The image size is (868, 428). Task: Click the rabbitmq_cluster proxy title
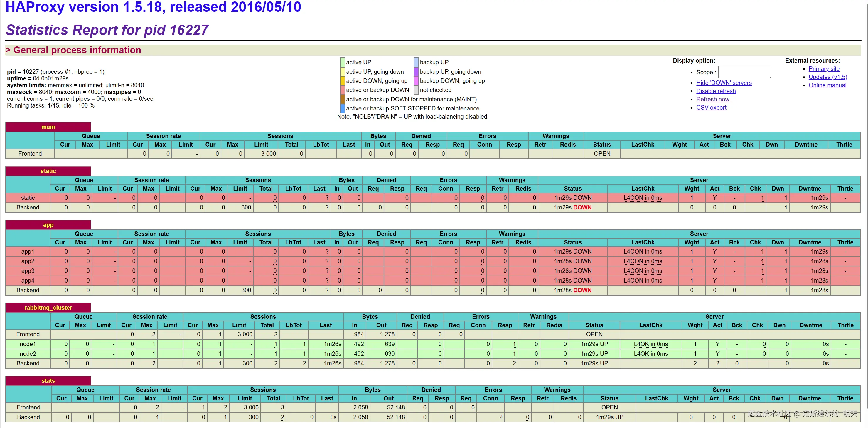click(x=48, y=308)
